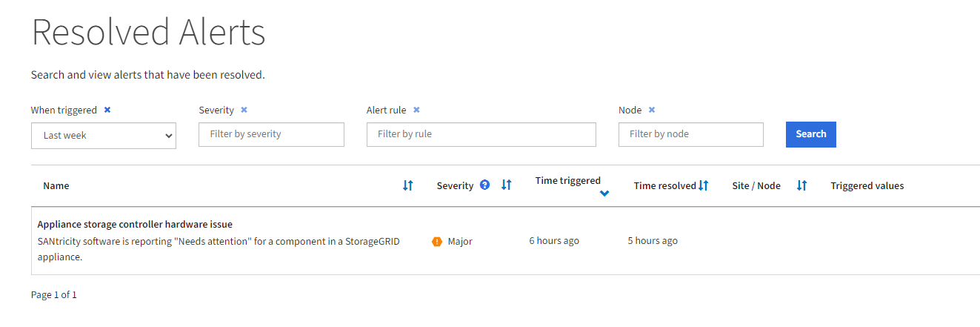Open the Severity help question mark icon
980x327 pixels.
pos(485,185)
